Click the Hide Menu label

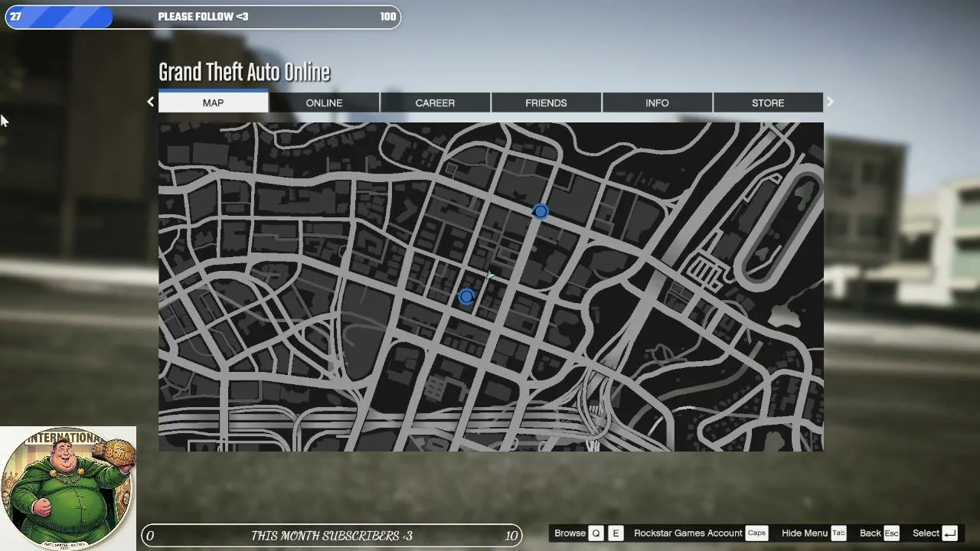click(805, 533)
